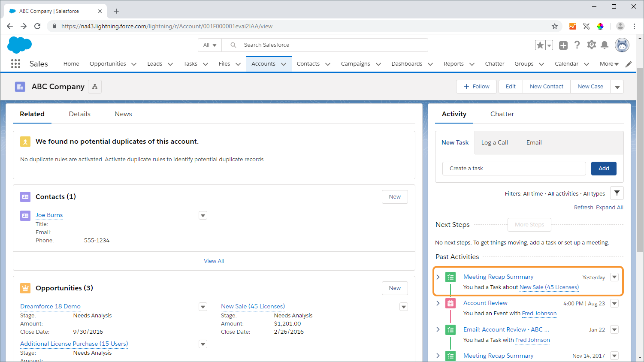Click the pencil edit navigation icon
The image size is (644, 362).
coord(629,64)
